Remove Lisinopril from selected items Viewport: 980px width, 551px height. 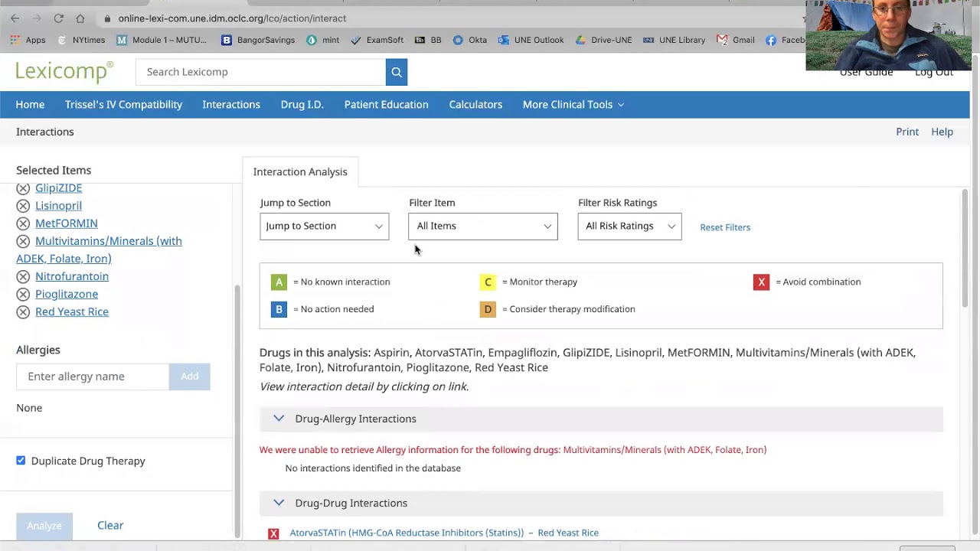coord(23,206)
